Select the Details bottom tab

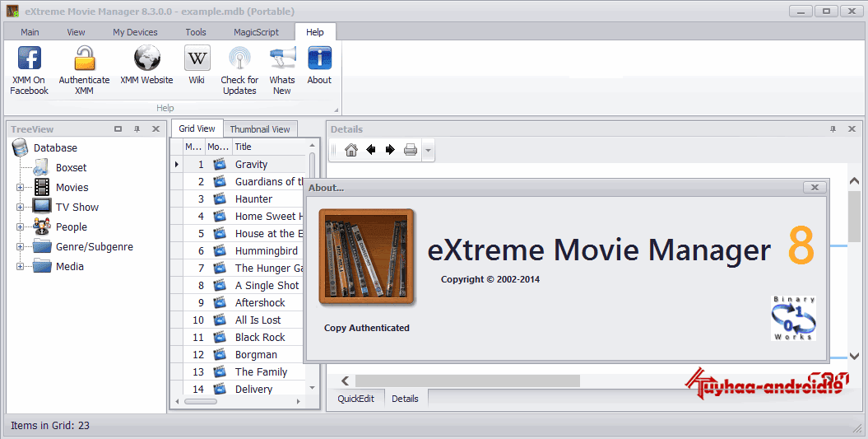(406, 399)
